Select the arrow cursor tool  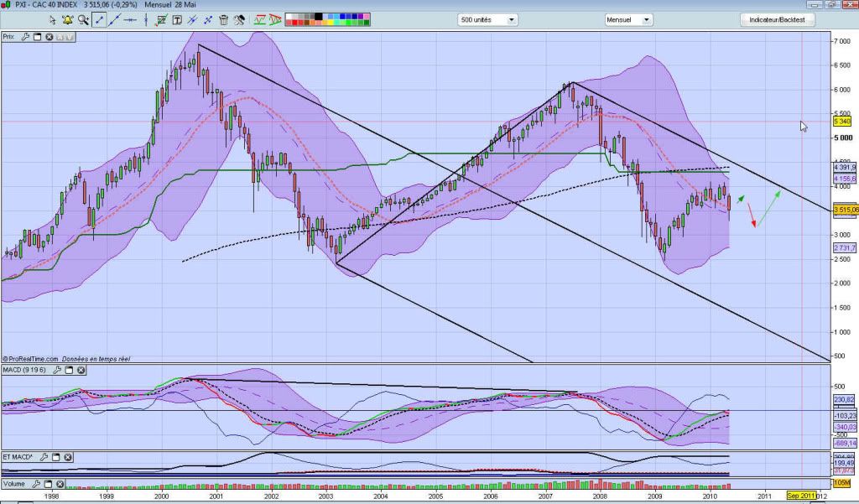pyautogui.click(x=53, y=19)
